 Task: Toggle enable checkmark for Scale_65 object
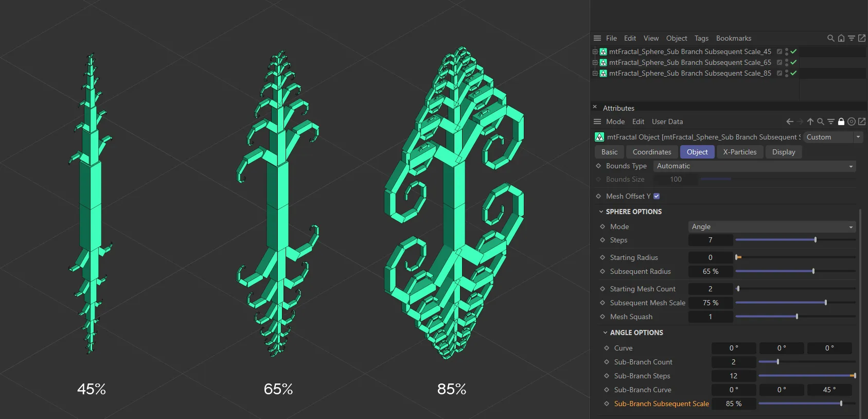pyautogui.click(x=793, y=62)
